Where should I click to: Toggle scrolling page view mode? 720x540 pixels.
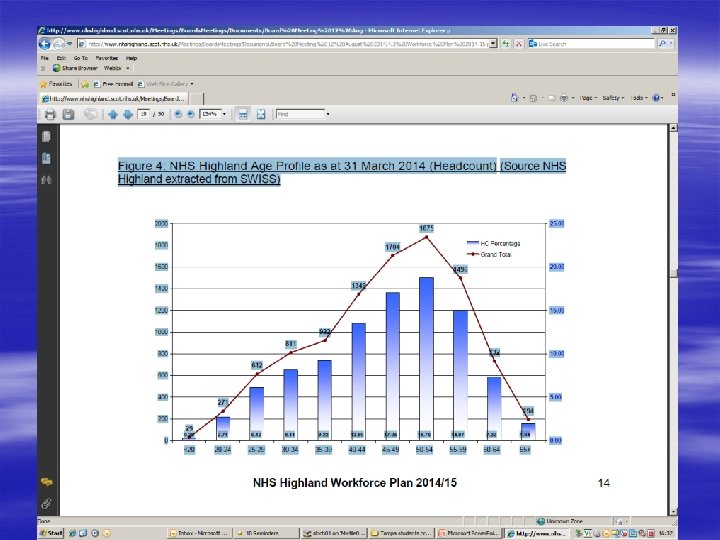242,114
